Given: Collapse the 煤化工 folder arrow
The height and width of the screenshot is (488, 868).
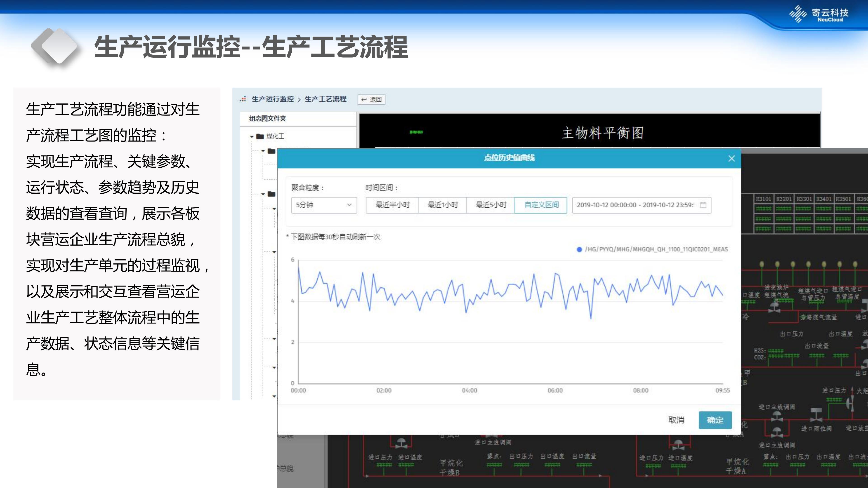Looking at the screenshot, I should (252, 136).
